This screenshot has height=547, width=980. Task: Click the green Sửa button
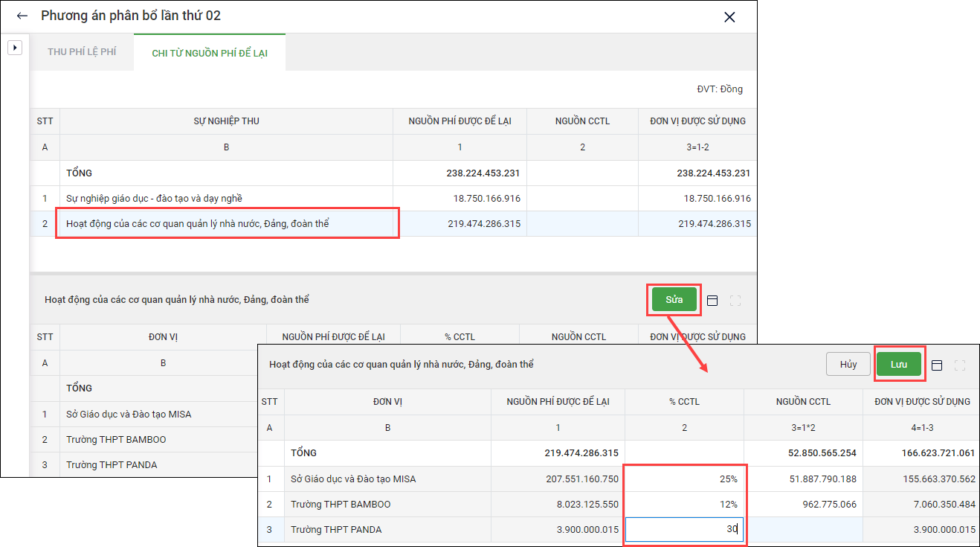click(674, 300)
